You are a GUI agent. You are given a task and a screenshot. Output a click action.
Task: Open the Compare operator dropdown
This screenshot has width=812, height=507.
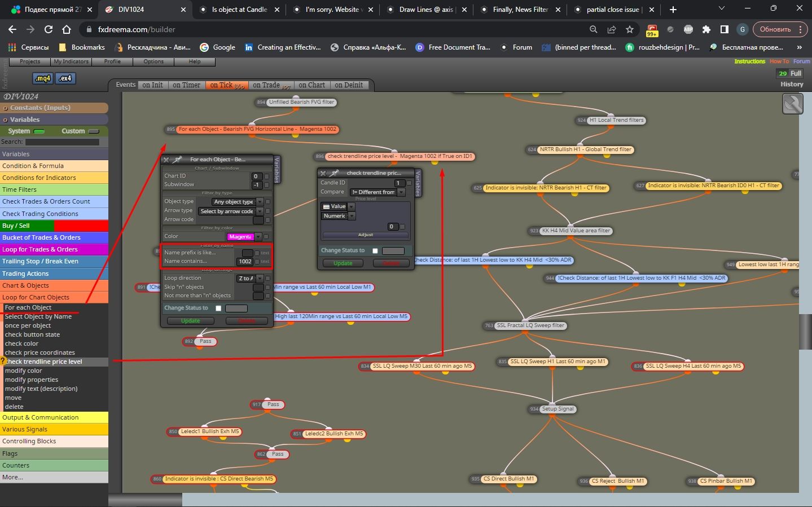[x=377, y=192]
